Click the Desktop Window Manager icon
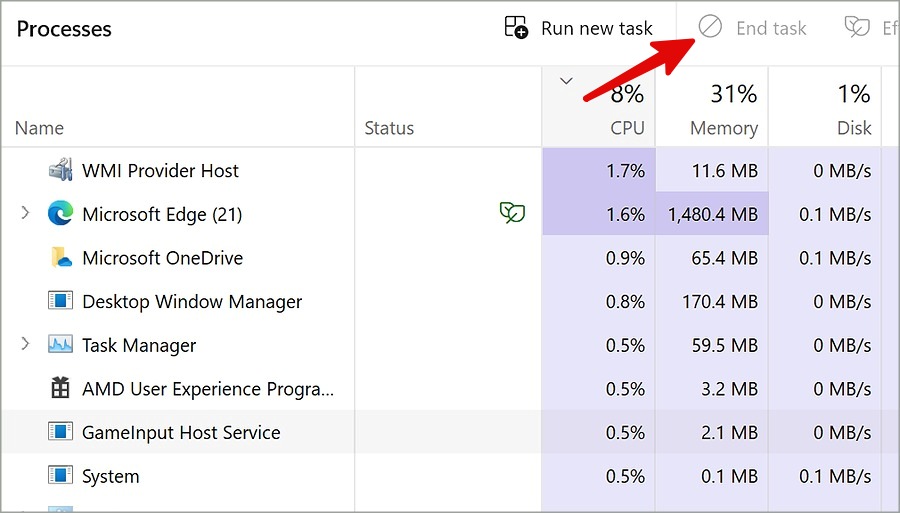 (x=61, y=301)
